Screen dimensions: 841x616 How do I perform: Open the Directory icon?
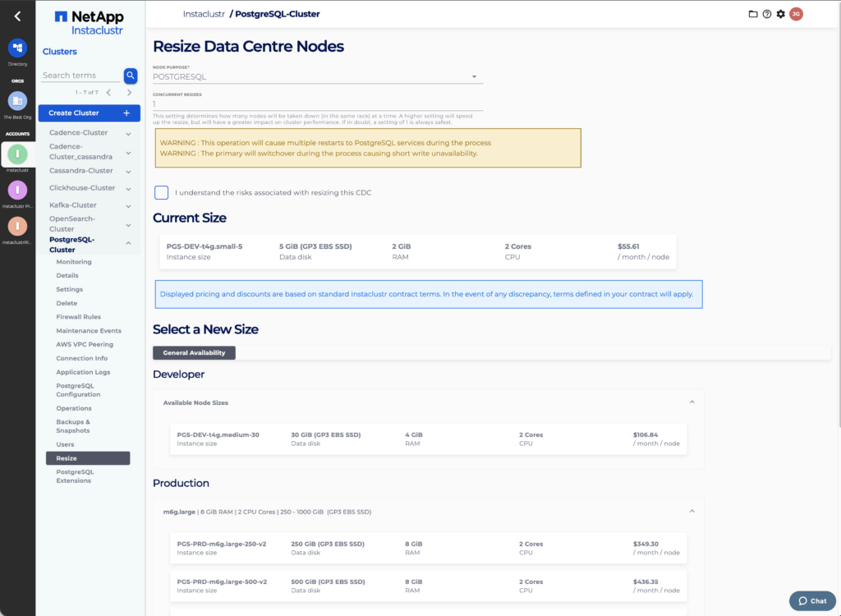coord(17,48)
